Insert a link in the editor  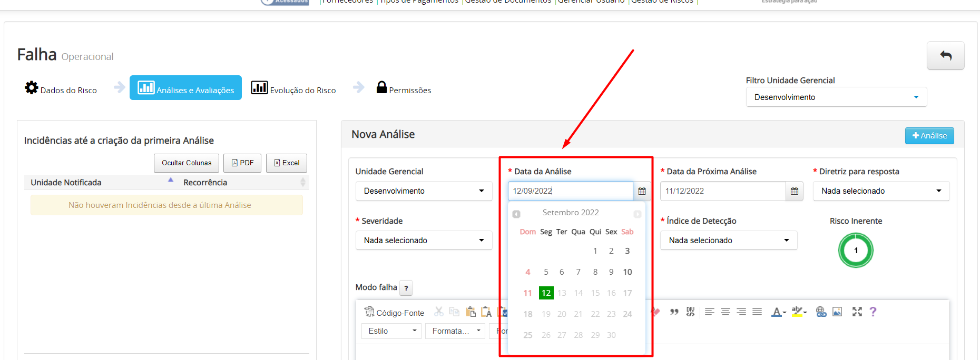point(821,312)
